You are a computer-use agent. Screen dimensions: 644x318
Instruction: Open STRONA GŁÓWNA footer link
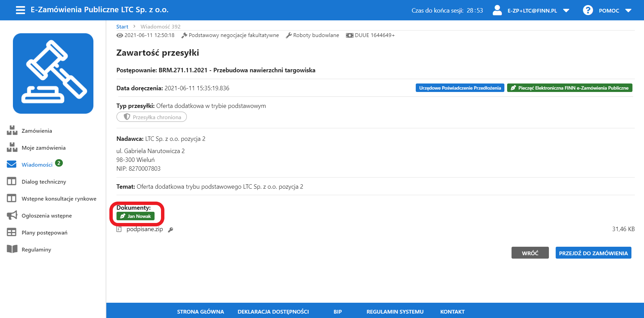coord(200,312)
